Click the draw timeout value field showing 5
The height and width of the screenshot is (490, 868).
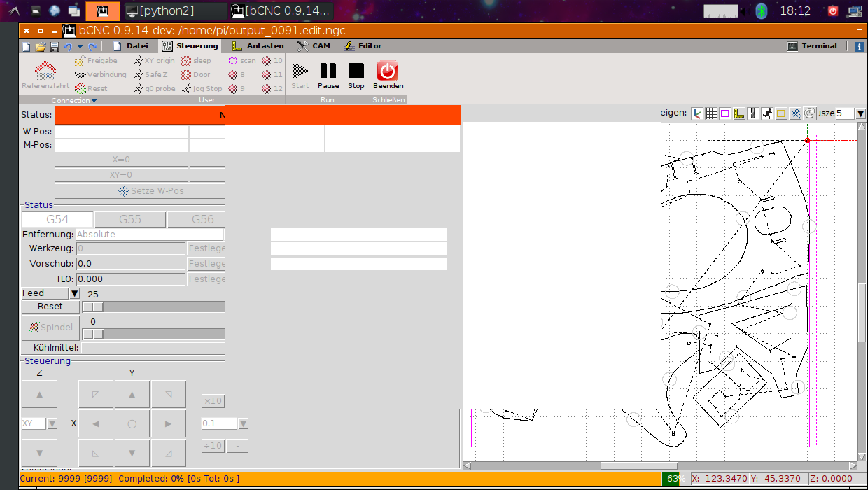[x=844, y=113]
